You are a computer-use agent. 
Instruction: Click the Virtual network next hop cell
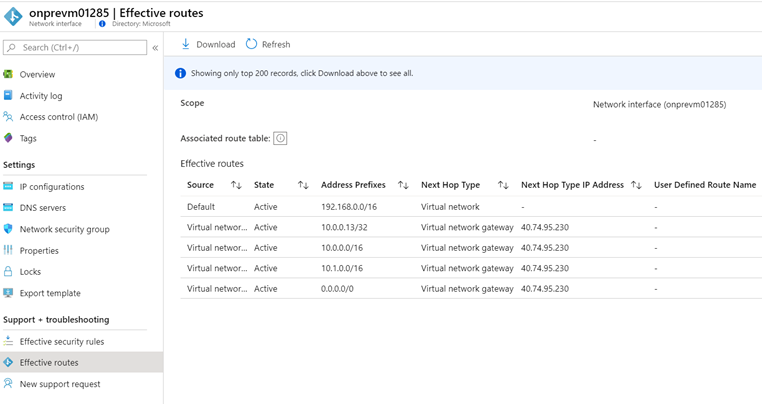pyautogui.click(x=450, y=207)
